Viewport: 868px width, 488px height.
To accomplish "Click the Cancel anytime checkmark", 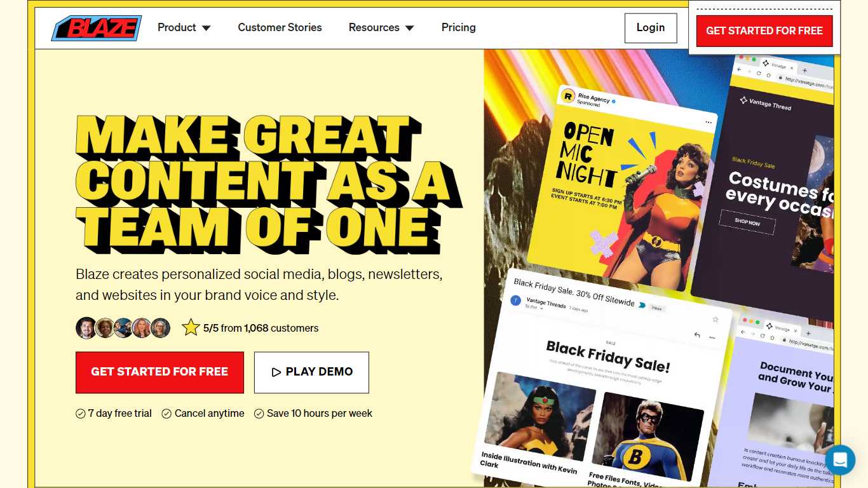I will click(166, 414).
